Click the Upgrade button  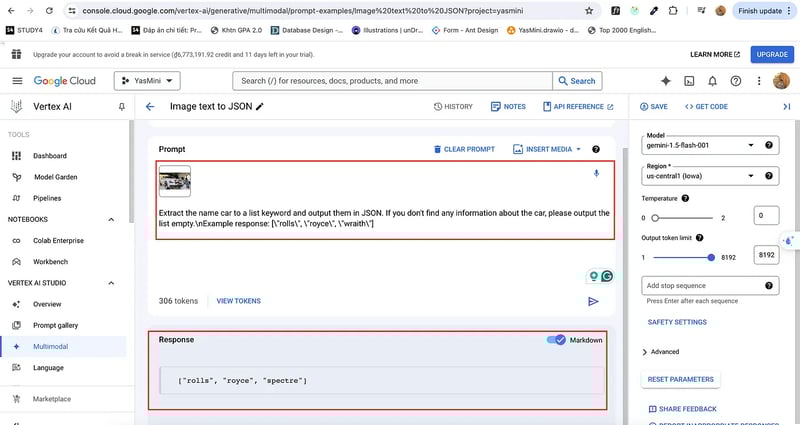pyautogui.click(x=772, y=55)
